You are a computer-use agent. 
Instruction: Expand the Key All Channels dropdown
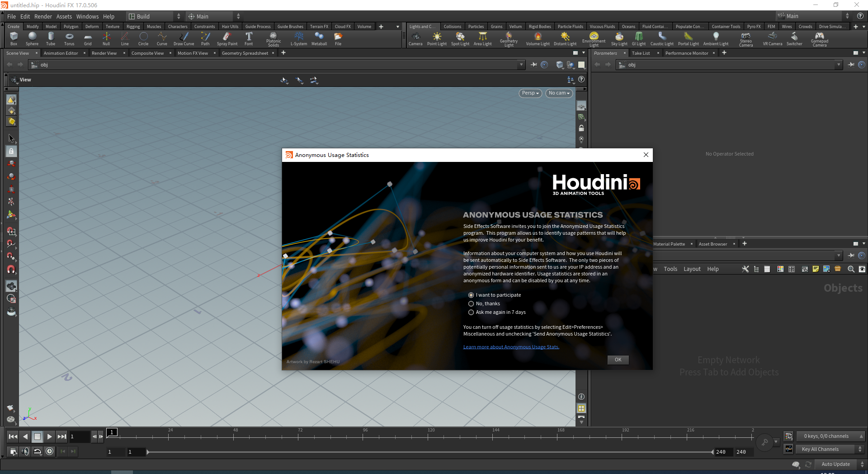pos(830,449)
